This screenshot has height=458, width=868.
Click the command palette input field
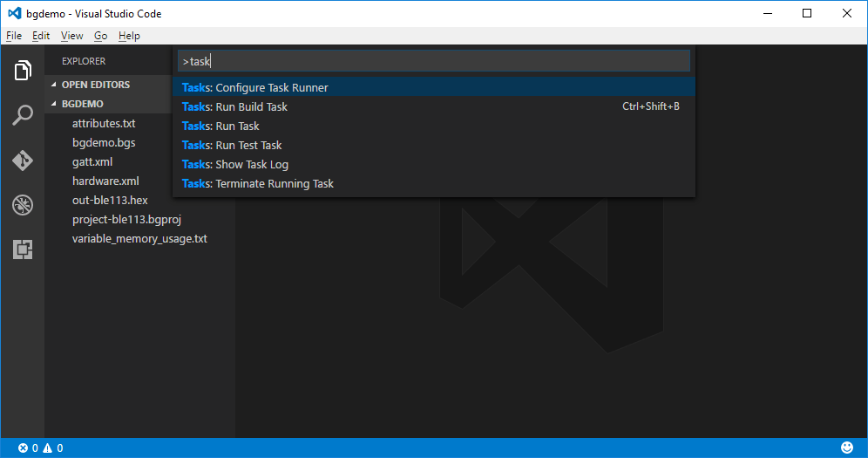(434, 61)
